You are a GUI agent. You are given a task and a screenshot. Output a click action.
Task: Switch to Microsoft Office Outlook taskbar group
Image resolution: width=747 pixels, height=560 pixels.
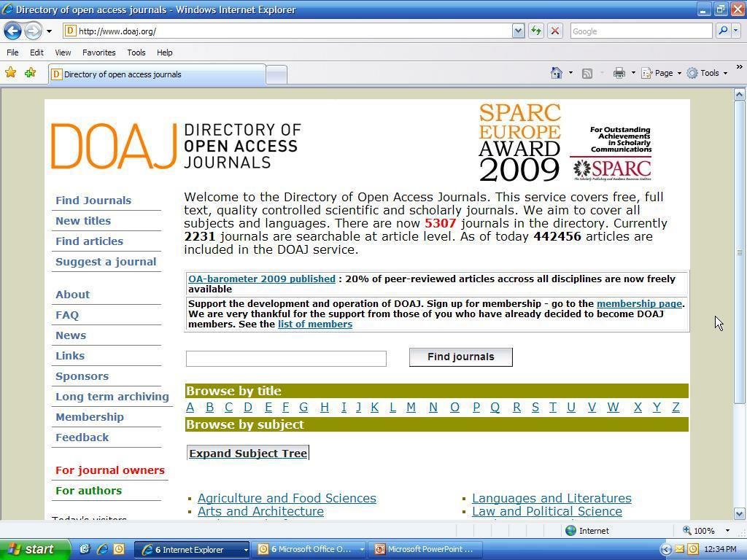[309, 550]
